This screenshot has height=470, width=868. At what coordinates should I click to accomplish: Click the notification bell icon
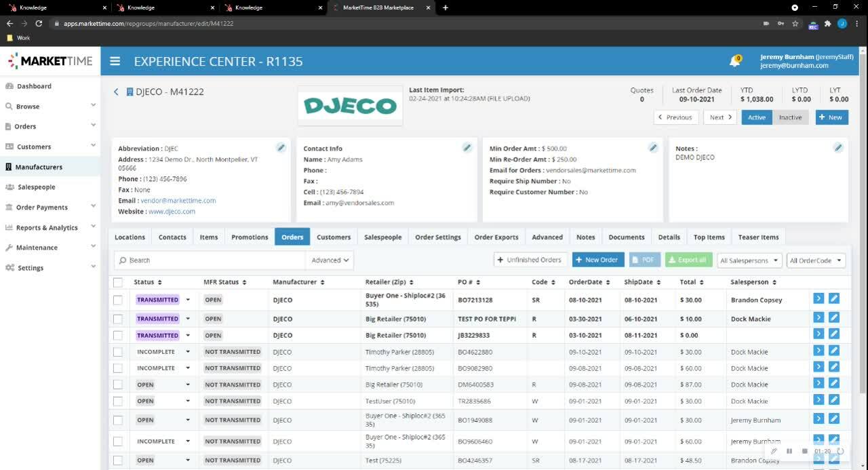pyautogui.click(x=734, y=62)
